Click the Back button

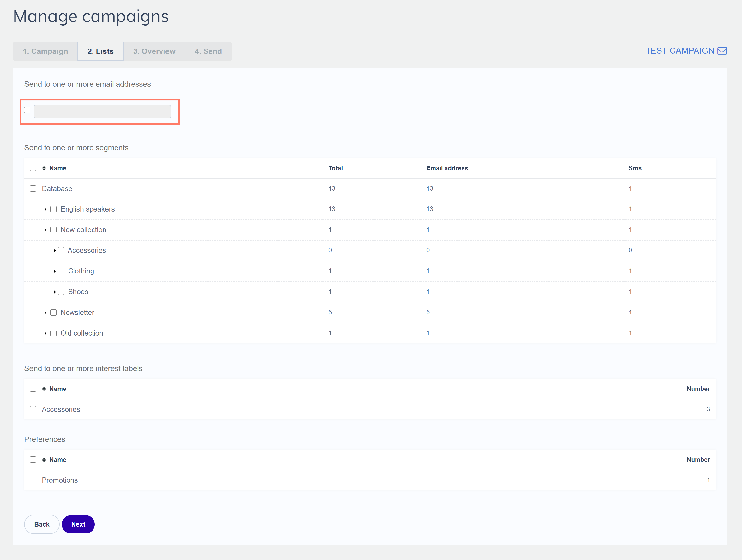coord(42,524)
